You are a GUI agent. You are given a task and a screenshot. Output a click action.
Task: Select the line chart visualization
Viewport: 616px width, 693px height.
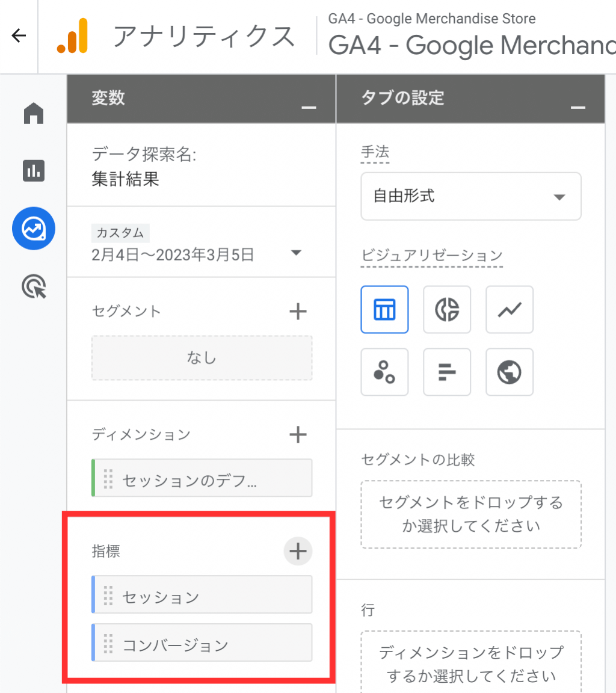pyautogui.click(x=510, y=309)
